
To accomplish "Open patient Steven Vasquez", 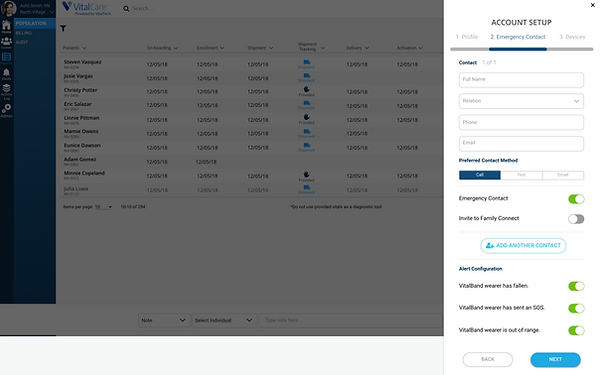I will (82, 62).
